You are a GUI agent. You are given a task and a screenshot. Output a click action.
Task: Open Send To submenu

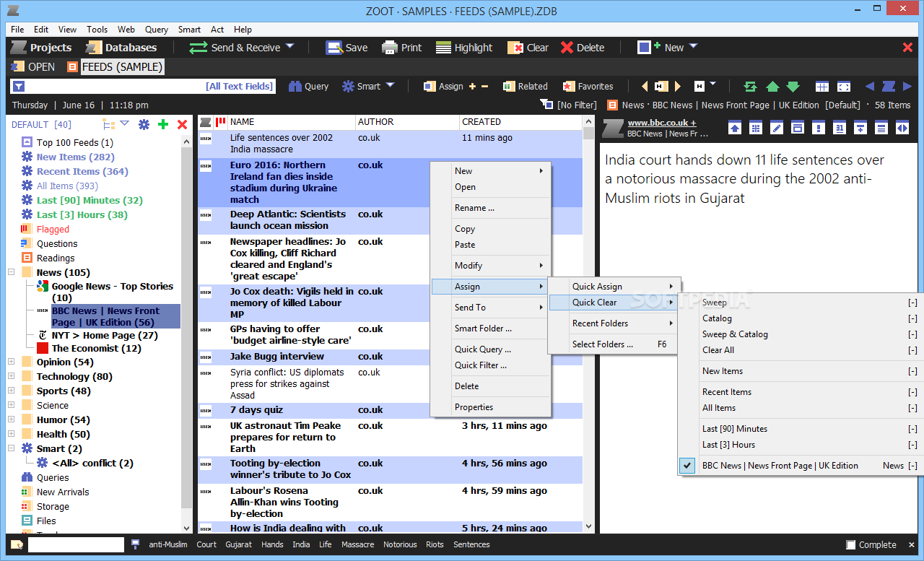tap(491, 308)
